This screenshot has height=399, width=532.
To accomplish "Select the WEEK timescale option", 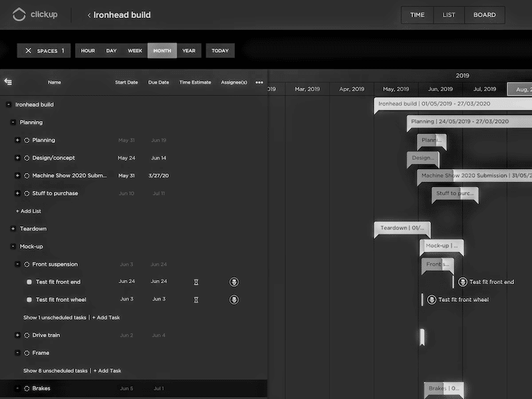I will [135, 50].
